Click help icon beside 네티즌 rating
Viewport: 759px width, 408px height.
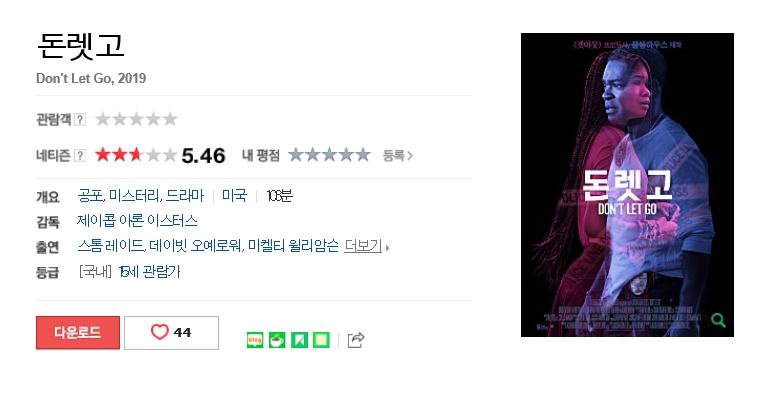click(x=80, y=155)
